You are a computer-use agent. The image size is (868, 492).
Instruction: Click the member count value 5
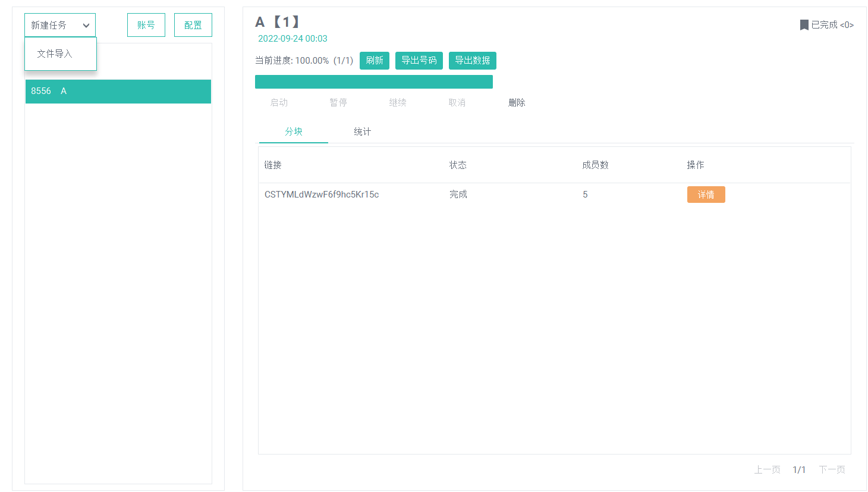[x=585, y=195]
